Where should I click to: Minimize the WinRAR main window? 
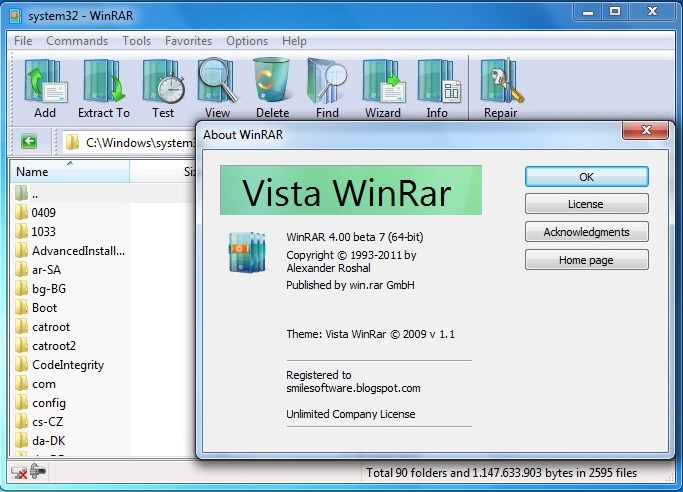coord(588,12)
